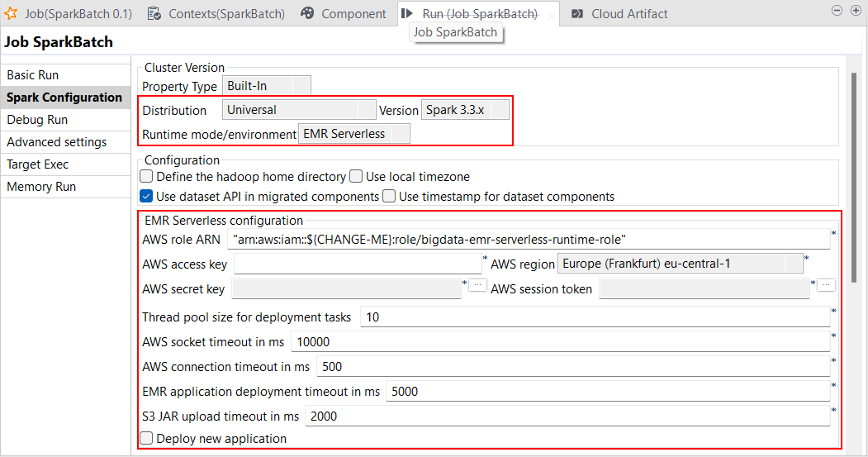Click the expand (plus) view icon
The image size is (868, 457).
853,11
